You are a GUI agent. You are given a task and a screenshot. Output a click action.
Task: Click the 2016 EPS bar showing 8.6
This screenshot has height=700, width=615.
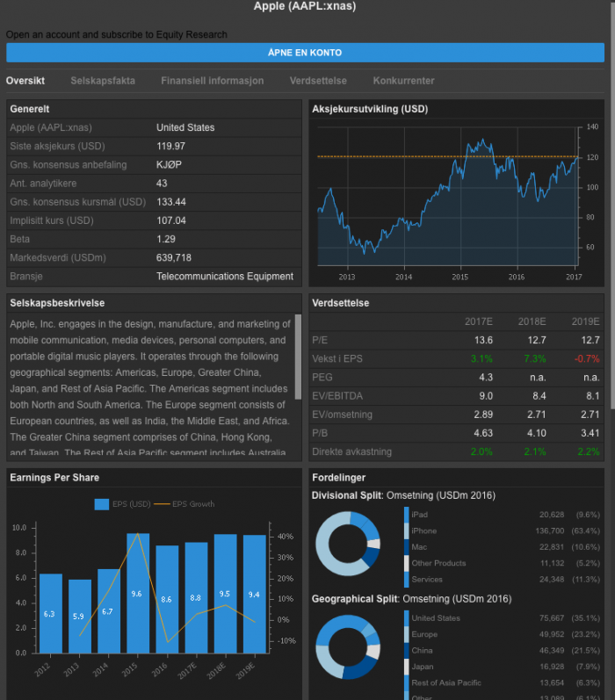point(167,599)
